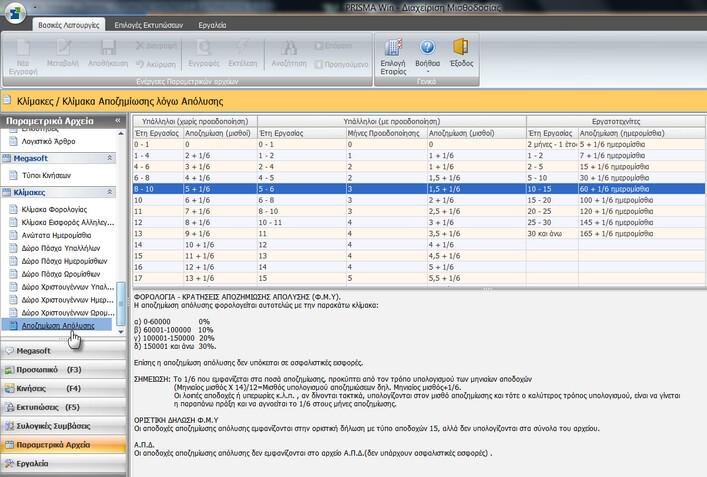Image resolution: width=707 pixels, height=477 pixels.
Task: Click the Εκτέλεση ribbon icon
Action: tap(243, 48)
